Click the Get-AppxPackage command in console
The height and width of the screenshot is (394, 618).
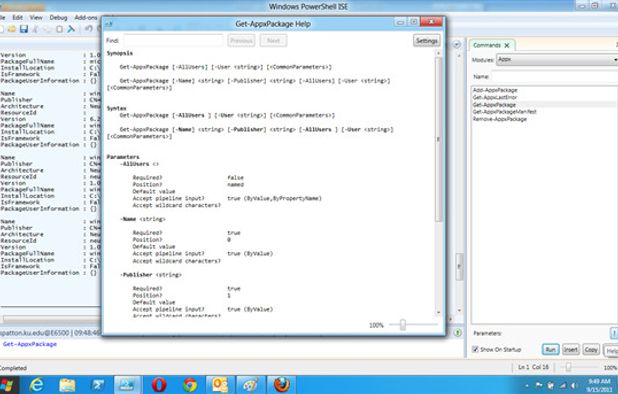tap(30, 344)
